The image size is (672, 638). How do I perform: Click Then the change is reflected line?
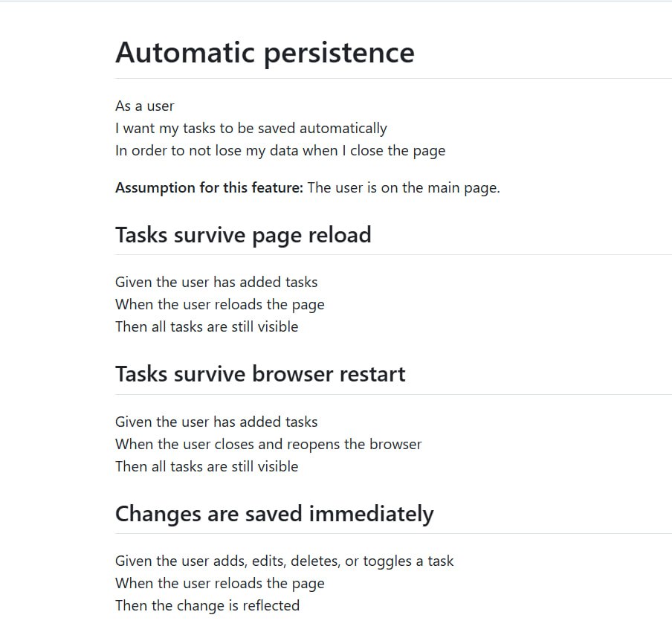click(x=207, y=606)
